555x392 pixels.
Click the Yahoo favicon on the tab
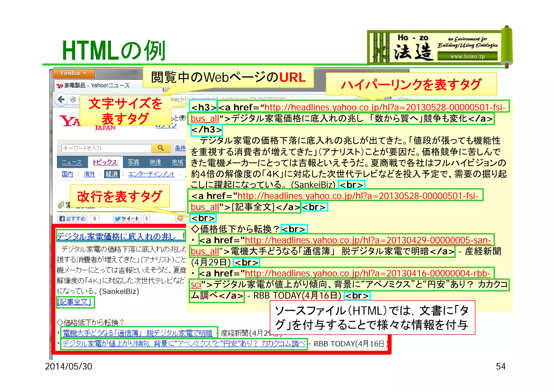[60, 86]
